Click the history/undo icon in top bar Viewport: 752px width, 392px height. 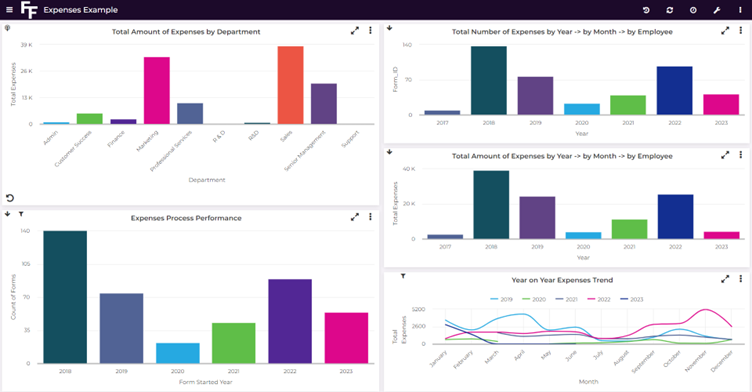646,10
